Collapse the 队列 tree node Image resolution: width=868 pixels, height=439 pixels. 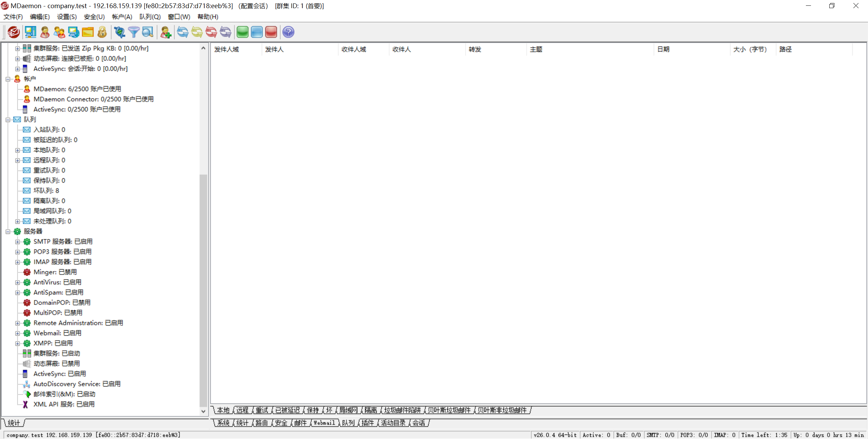click(x=7, y=120)
